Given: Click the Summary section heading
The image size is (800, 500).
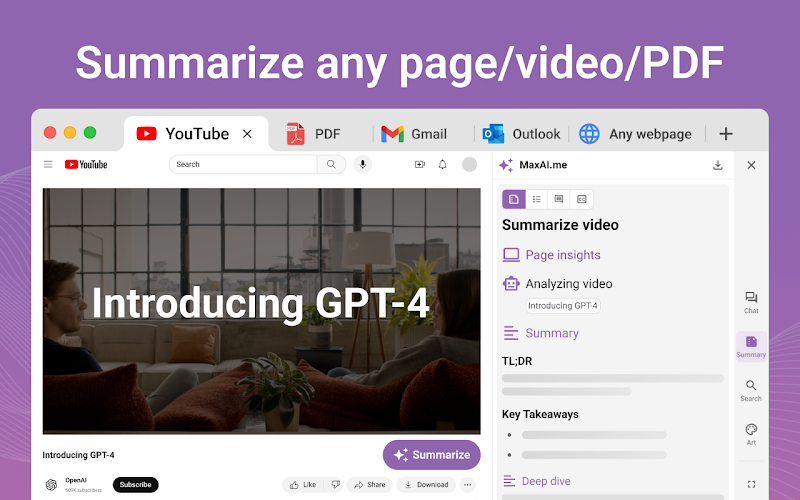Looking at the screenshot, I should [552, 333].
